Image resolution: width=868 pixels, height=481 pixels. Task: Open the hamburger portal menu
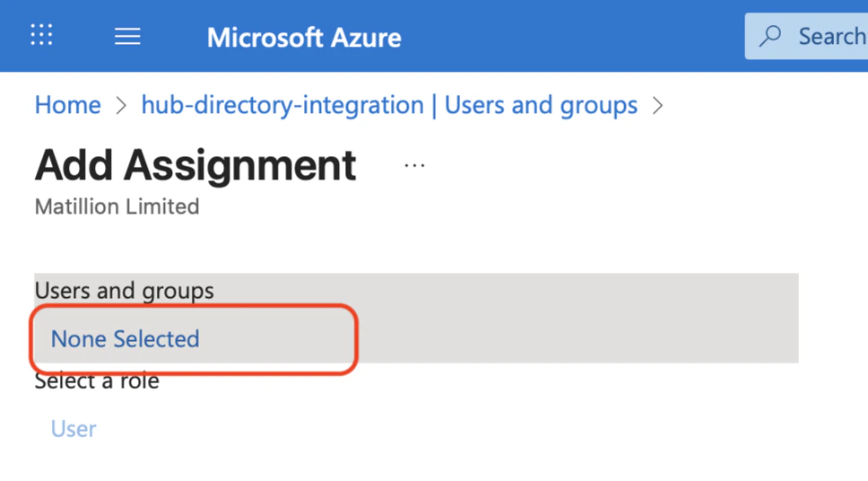(127, 37)
